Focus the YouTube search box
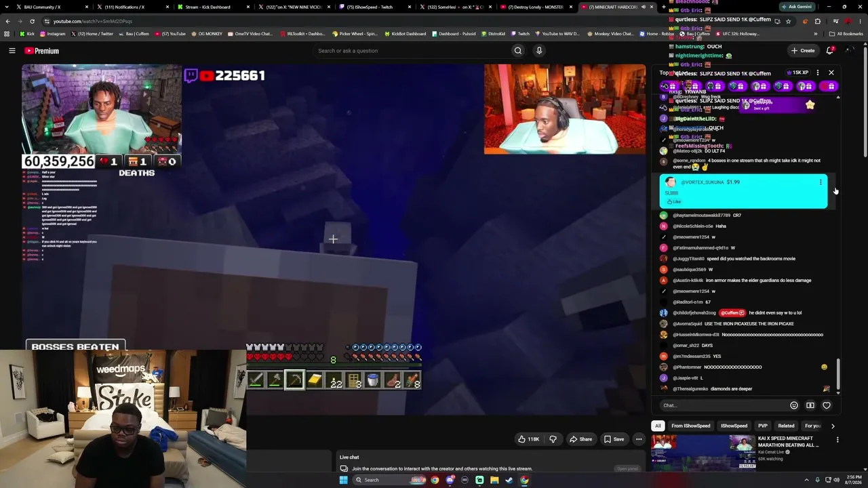The width and height of the screenshot is (868, 488). (x=413, y=51)
